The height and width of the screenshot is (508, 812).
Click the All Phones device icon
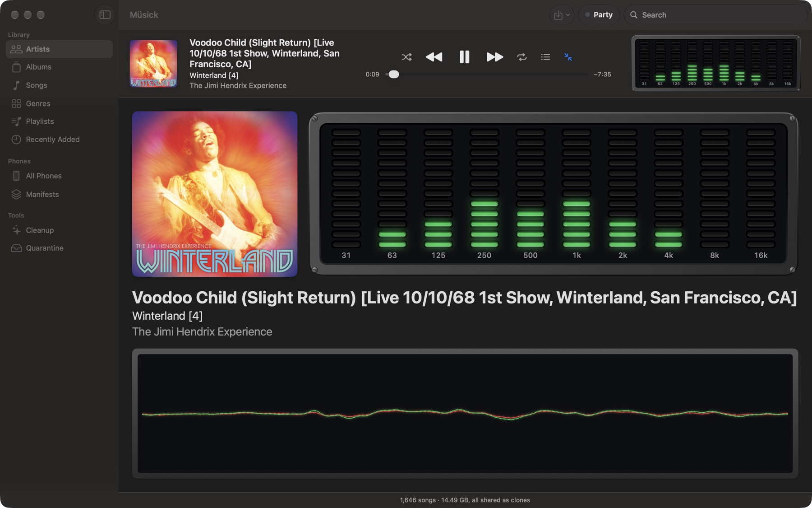click(x=16, y=176)
